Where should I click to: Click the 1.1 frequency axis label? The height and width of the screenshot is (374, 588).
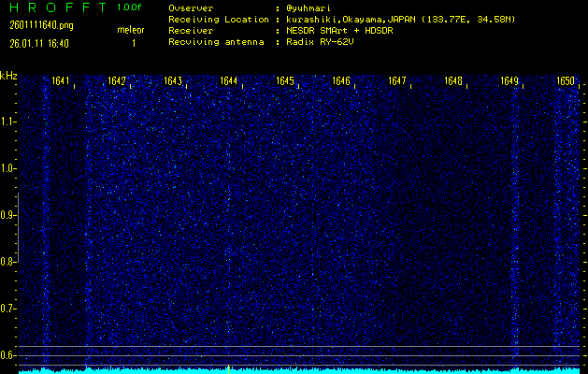click(x=8, y=122)
